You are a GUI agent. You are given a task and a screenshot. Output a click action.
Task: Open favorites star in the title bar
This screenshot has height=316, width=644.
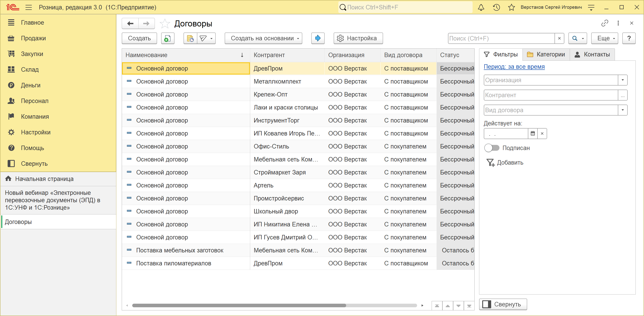[512, 7]
